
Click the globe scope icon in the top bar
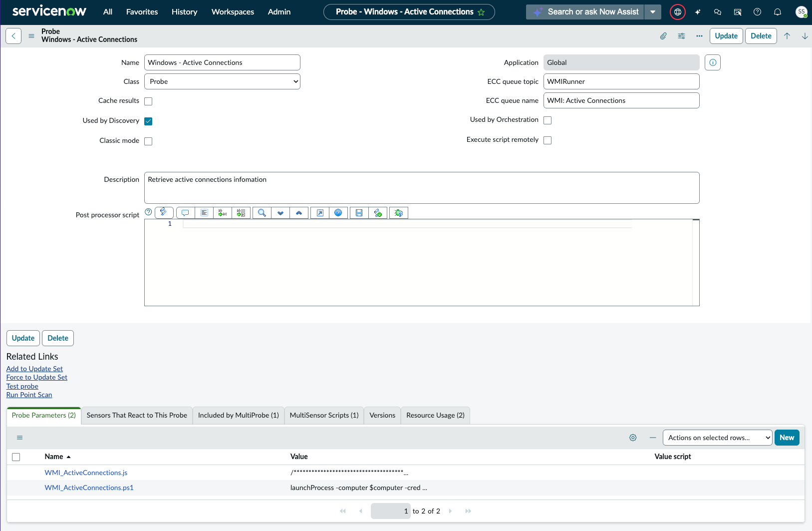pos(678,12)
